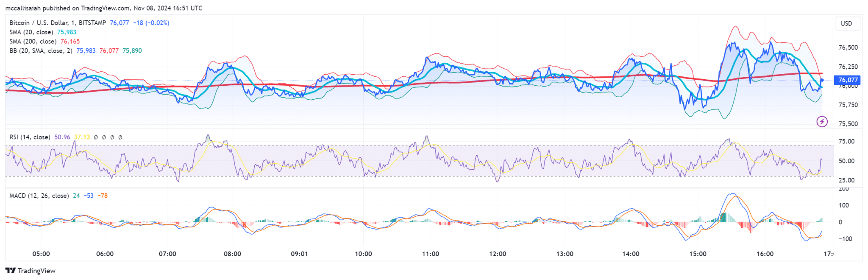Open the USD currency selector

846,24
